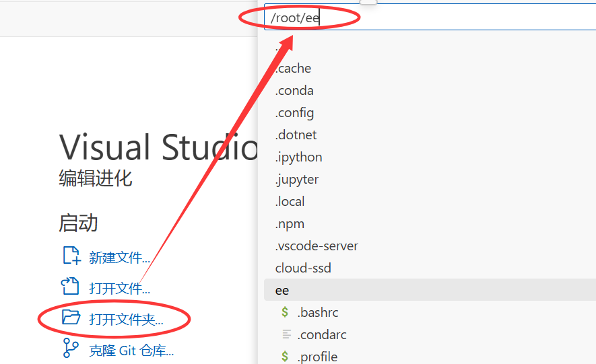Click the open file icon
Screen dimensions: 596x364
pos(70,286)
